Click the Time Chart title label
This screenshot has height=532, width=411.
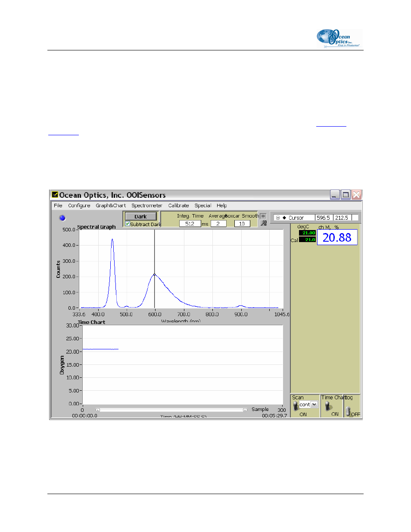[91, 322]
